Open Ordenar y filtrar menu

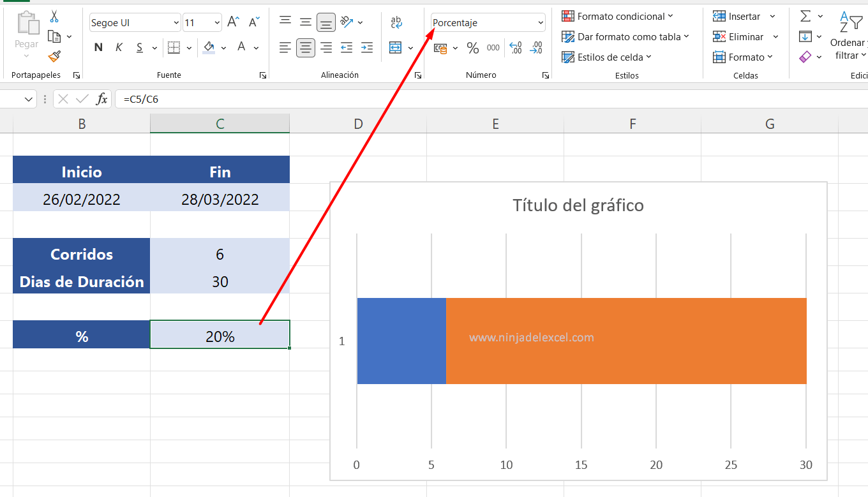[x=848, y=36]
